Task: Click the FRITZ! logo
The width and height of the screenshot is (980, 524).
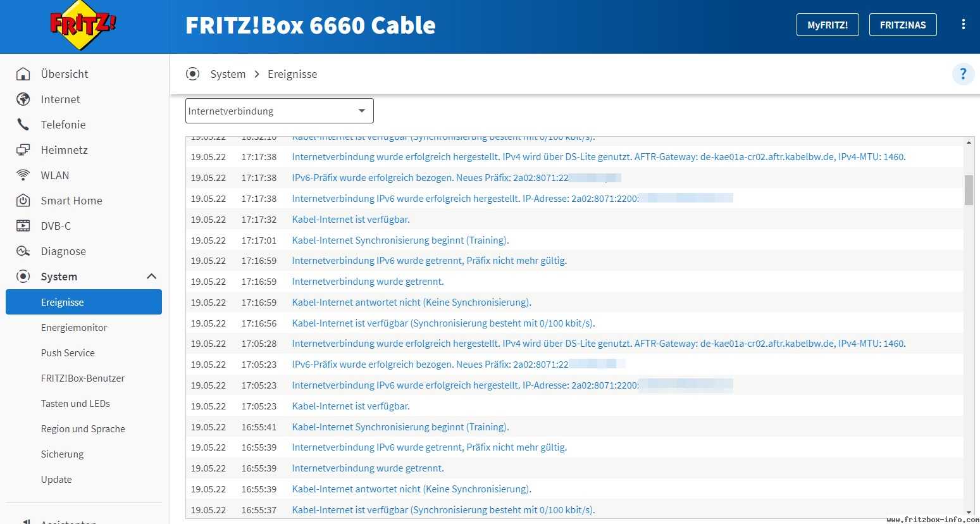Action: click(x=83, y=25)
